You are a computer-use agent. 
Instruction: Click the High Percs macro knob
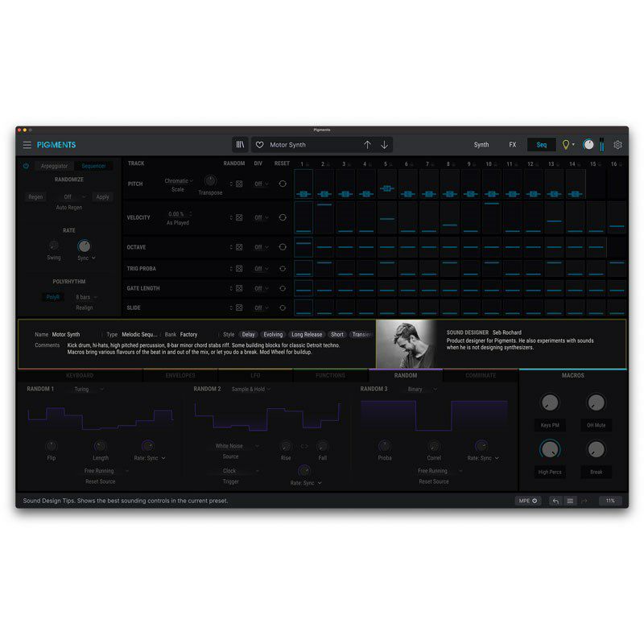pos(550,450)
